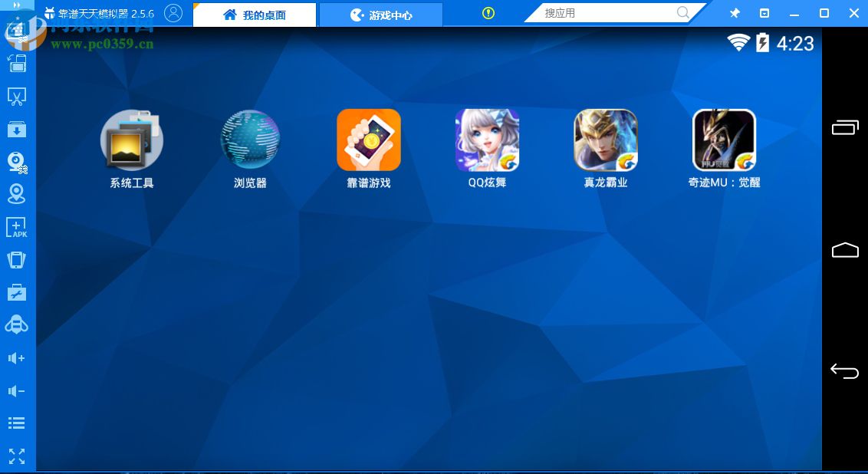This screenshot has width=868, height=474.
Task: Switch to the 我的桌面 tab
Action: pyautogui.click(x=255, y=15)
